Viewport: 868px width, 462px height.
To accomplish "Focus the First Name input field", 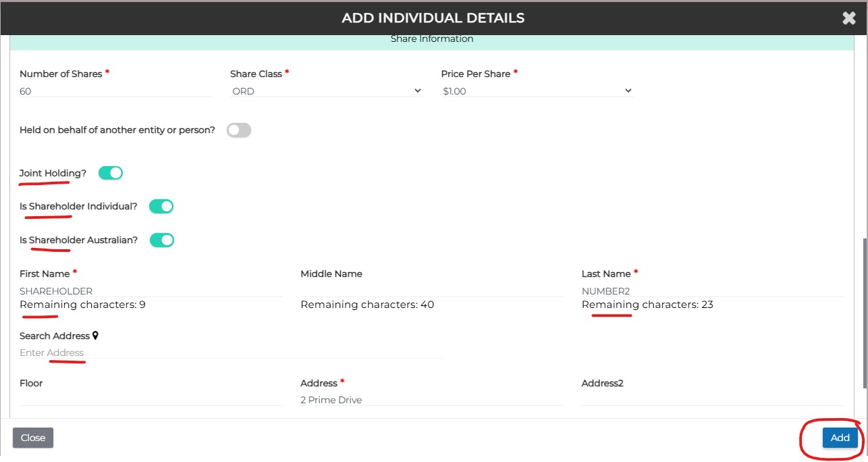I will 151,291.
